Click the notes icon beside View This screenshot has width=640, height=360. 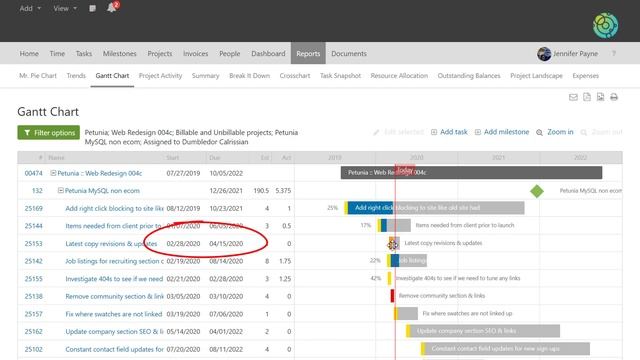pyautogui.click(x=93, y=8)
